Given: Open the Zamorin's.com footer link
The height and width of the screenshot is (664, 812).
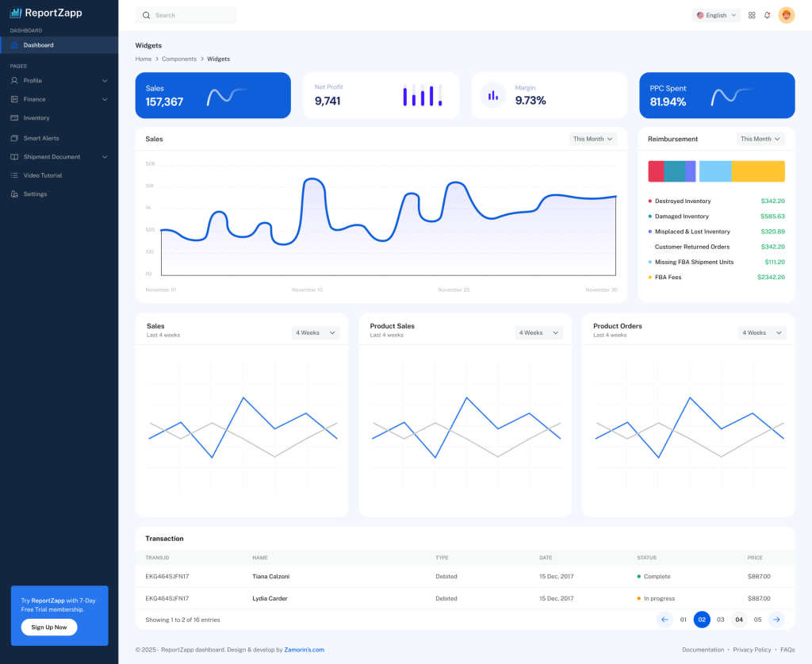Looking at the screenshot, I should (x=304, y=650).
